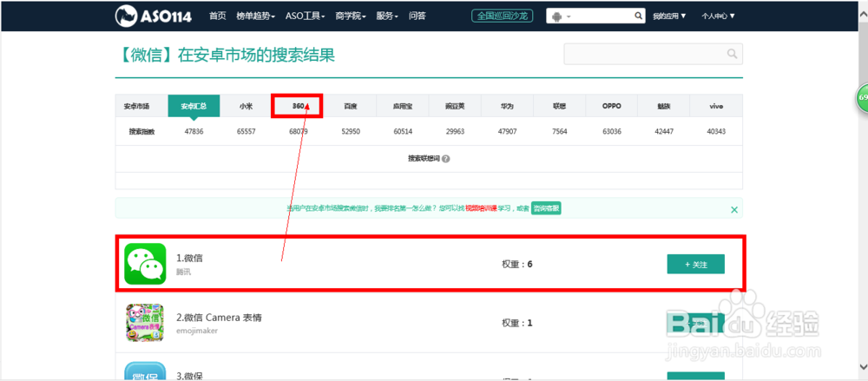
Task: Expand the 个人中心 dropdown
Action: [x=718, y=16]
